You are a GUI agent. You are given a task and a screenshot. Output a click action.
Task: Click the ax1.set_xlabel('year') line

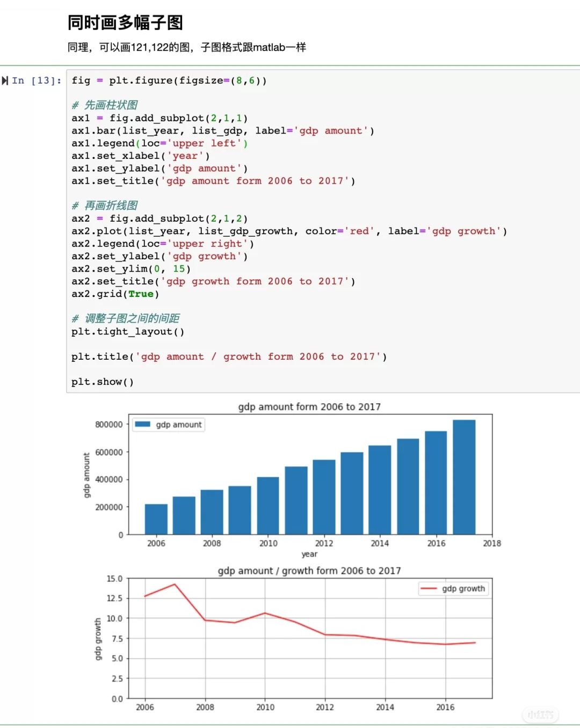point(141,156)
